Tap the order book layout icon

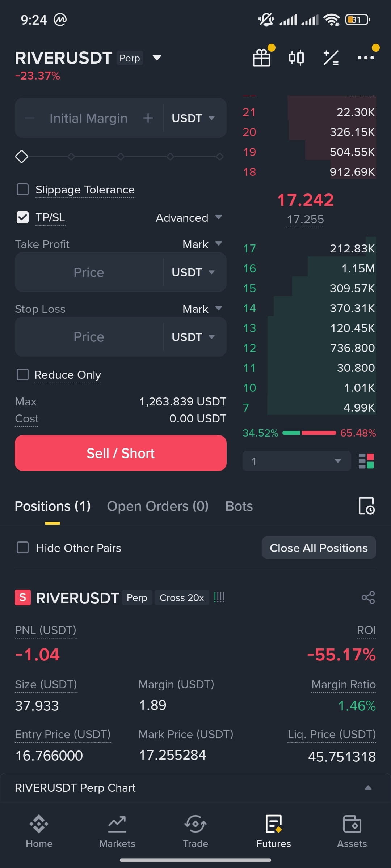click(x=366, y=461)
